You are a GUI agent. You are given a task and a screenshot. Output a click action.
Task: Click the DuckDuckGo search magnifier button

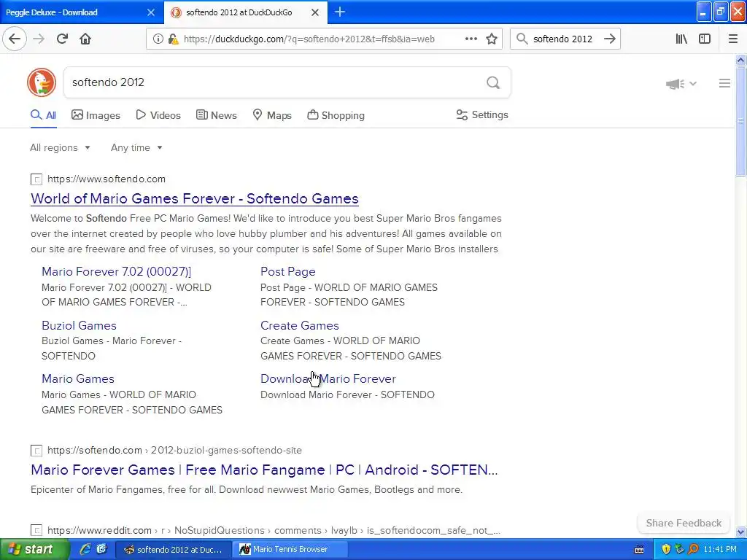[x=493, y=83]
